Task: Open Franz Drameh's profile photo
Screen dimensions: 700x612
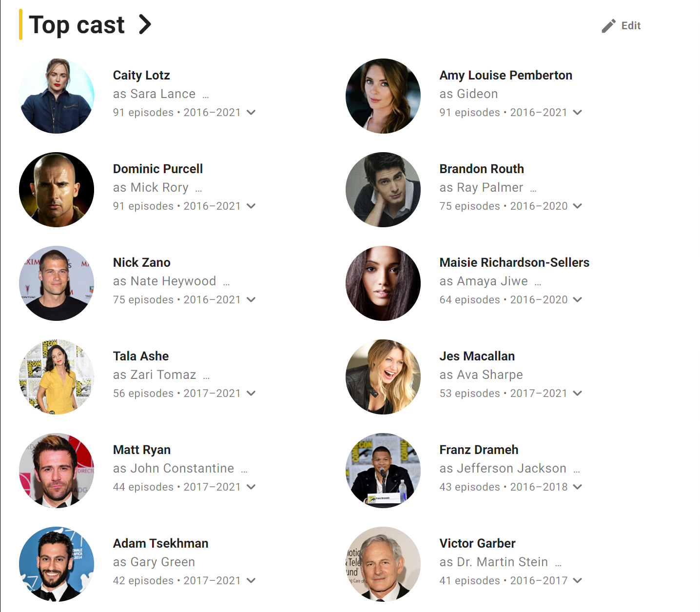Action: coord(383,471)
